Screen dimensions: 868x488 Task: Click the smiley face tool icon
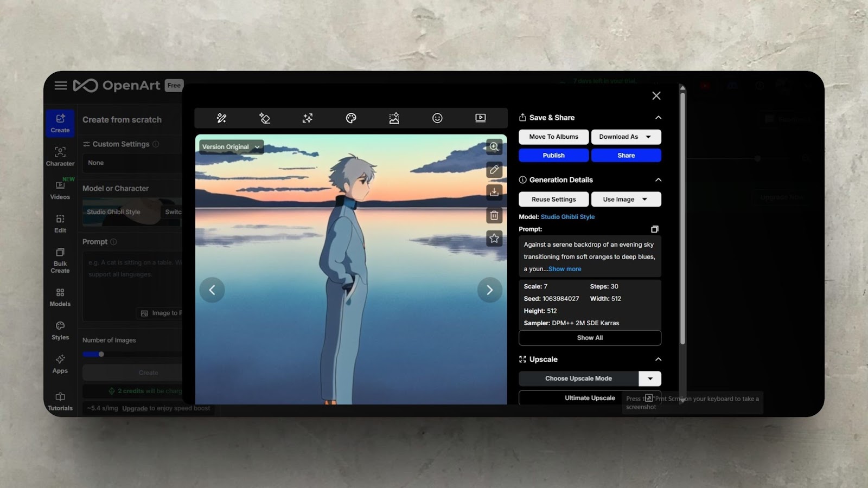(x=437, y=118)
